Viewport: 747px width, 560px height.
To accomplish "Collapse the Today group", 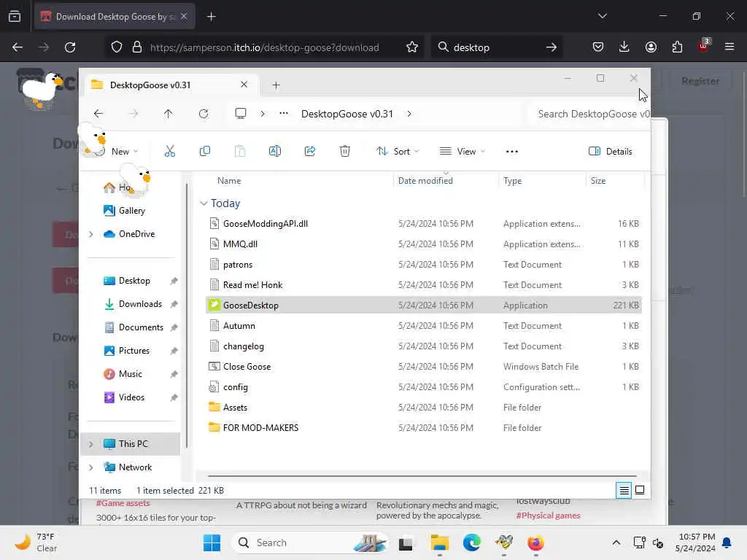I will tap(204, 203).
